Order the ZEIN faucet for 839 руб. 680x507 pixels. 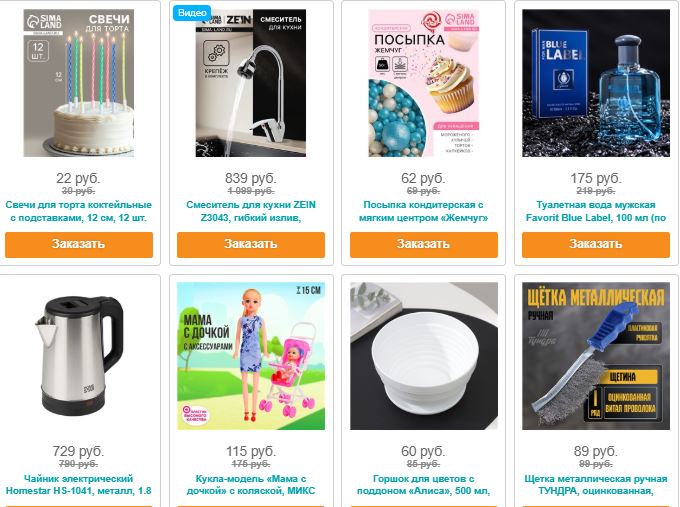[251, 245]
